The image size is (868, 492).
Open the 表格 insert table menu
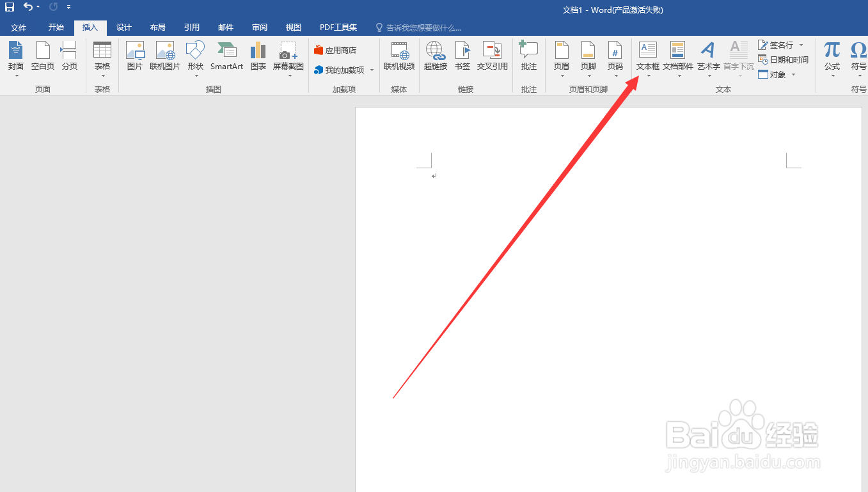coord(102,59)
